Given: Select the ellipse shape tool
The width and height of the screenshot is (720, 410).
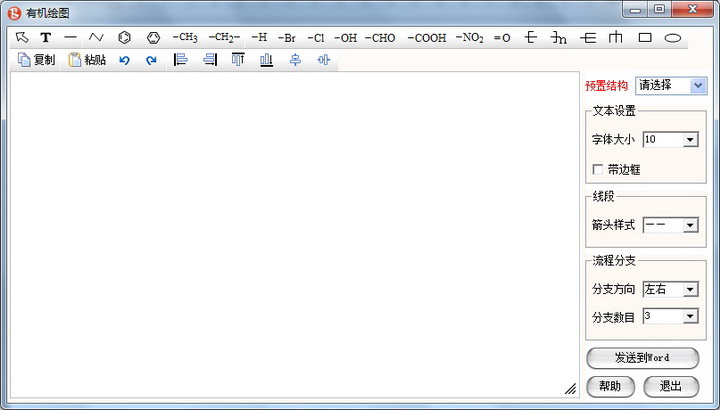Looking at the screenshot, I should [x=673, y=37].
